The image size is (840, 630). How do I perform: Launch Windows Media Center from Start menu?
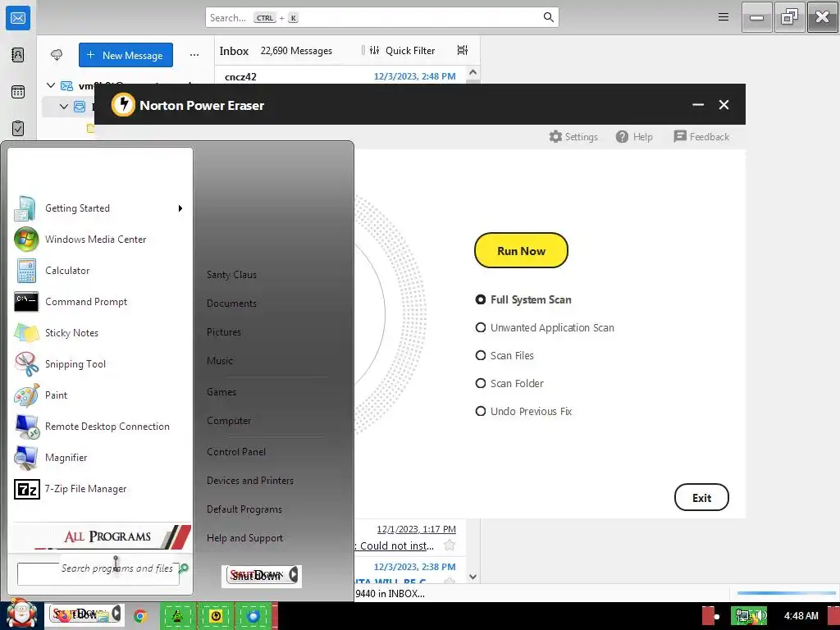(99, 240)
